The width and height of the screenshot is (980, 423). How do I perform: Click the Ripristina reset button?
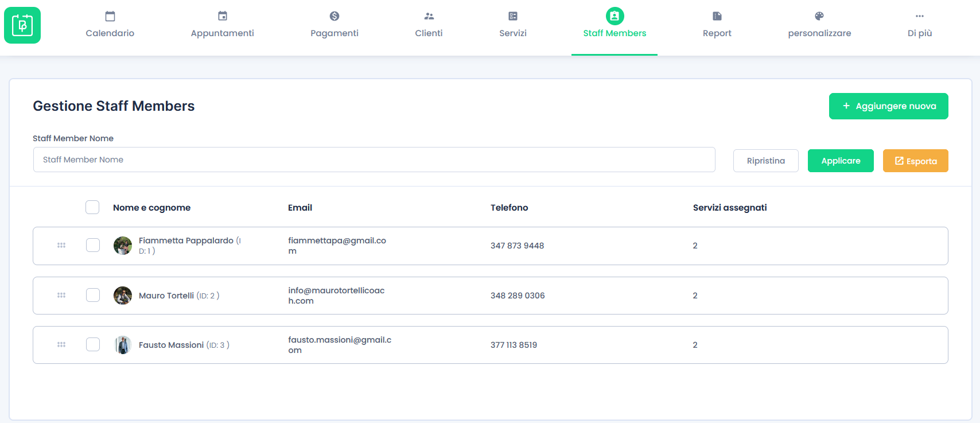tap(765, 161)
